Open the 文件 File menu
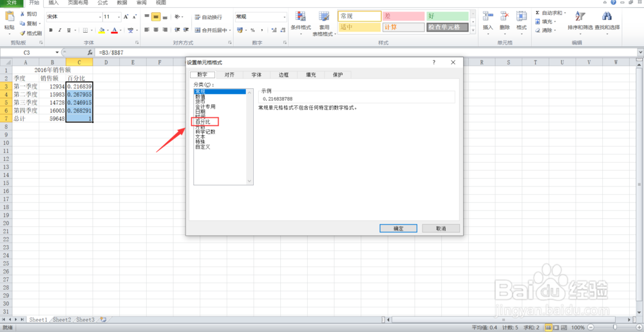The height and width of the screenshot is (332, 644). [x=12, y=3]
